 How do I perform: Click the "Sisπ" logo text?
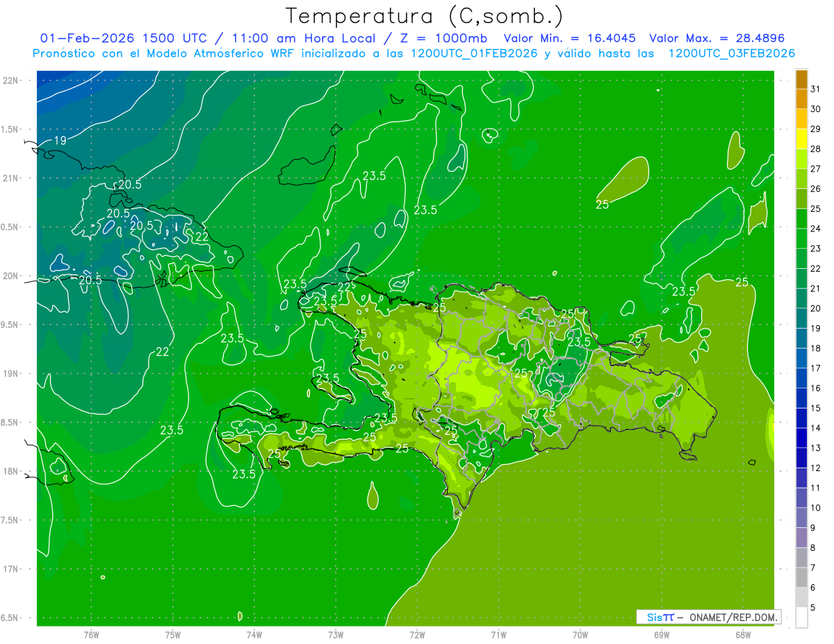[660, 617]
